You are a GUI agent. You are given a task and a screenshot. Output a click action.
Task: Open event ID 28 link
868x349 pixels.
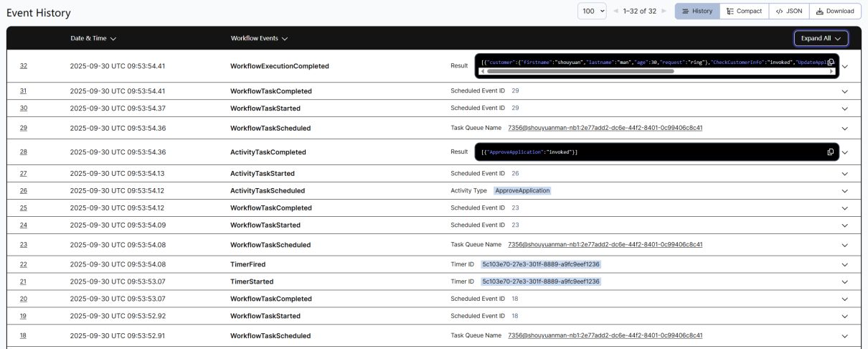(24, 152)
